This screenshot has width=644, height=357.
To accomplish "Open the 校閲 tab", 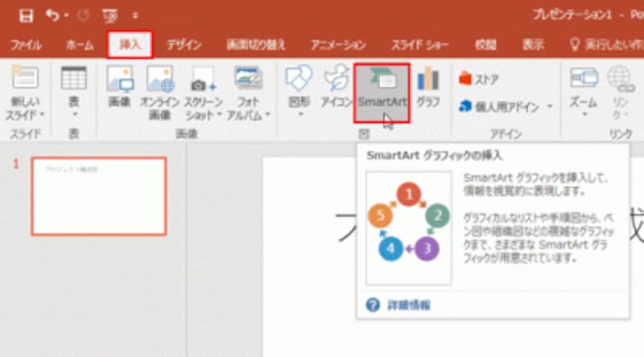I will [x=485, y=44].
